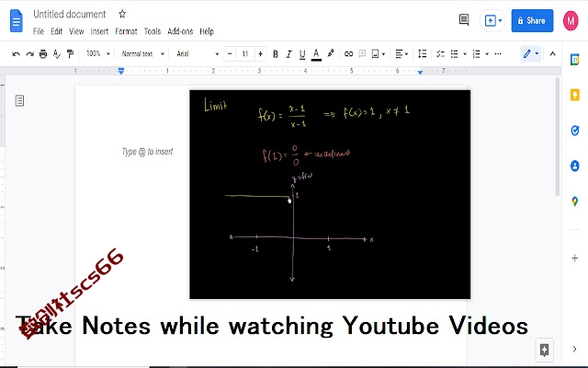Open the highlight color picker
Screen dimensions: 588x368
pyautogui.click(x=331, y=53)
